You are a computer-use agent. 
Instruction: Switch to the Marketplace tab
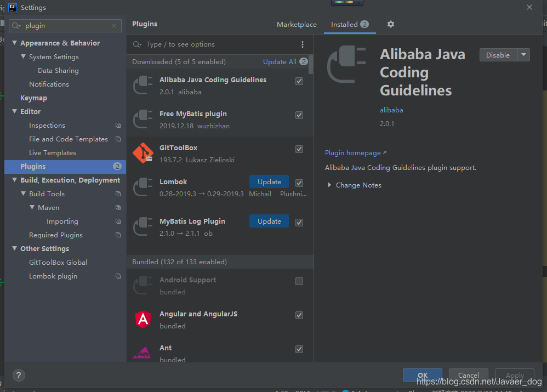pos(297,25)
